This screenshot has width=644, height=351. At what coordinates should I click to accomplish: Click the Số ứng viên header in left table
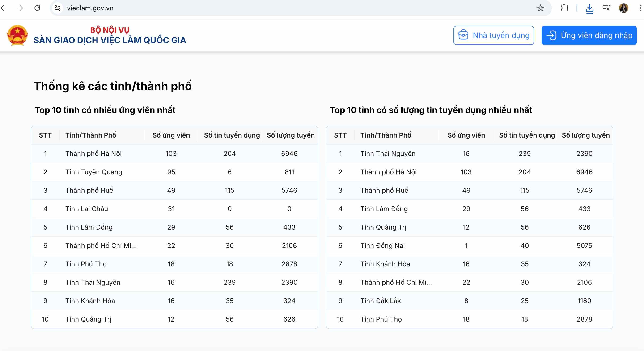(171, 135)
